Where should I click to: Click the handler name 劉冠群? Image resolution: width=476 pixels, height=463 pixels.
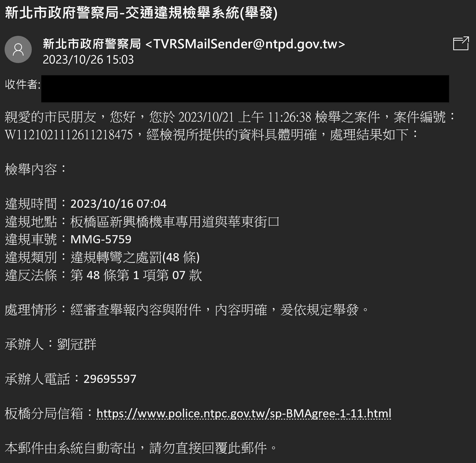[77, 344]
